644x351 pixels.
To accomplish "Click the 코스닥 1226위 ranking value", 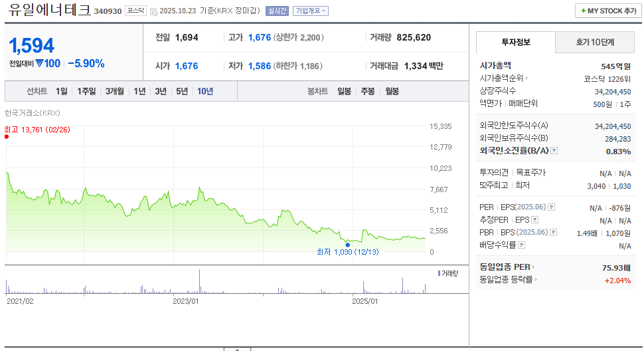I will click(607, 79).
